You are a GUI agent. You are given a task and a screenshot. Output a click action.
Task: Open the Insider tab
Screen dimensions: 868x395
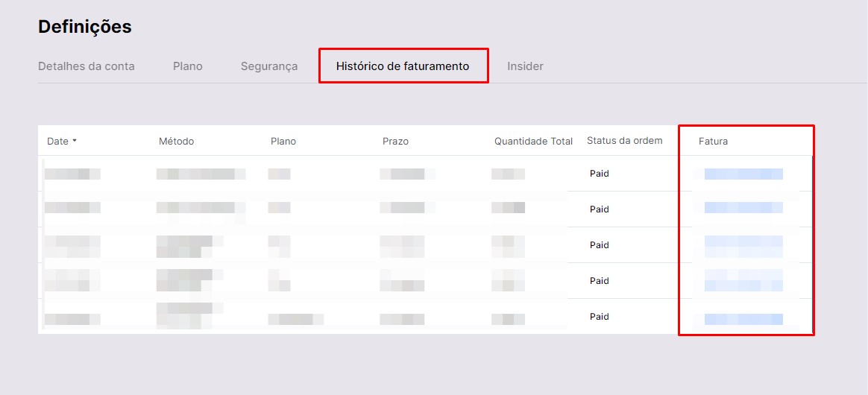pos(525,66)
